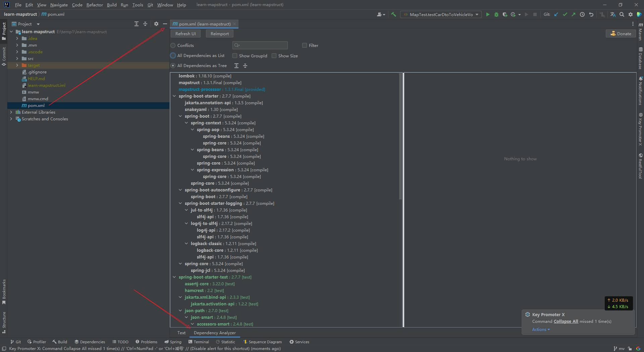Click the Donate button
The height and width of the screenshot is (352, 644).
tap(620, 34)
